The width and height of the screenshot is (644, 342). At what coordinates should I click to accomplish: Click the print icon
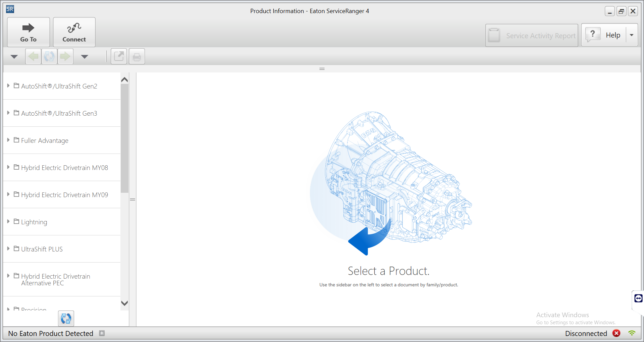(137, 56)
